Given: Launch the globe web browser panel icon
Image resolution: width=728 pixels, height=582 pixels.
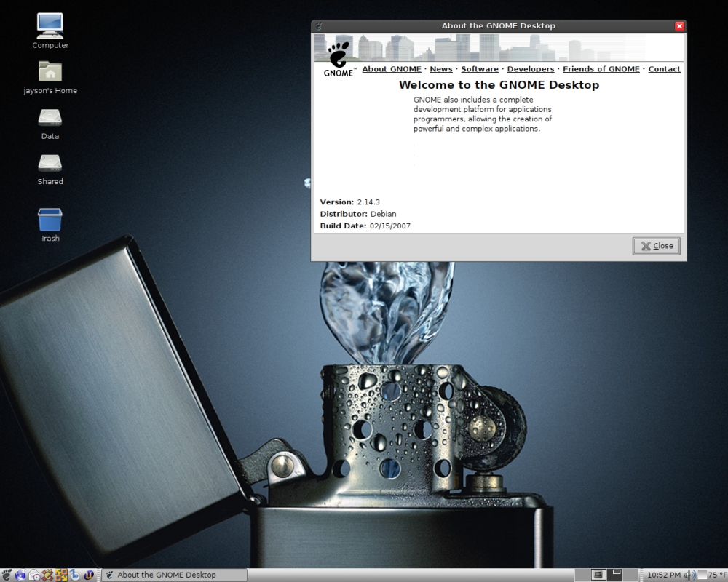Looking at the screenshot, I should (x=20, y=575).
